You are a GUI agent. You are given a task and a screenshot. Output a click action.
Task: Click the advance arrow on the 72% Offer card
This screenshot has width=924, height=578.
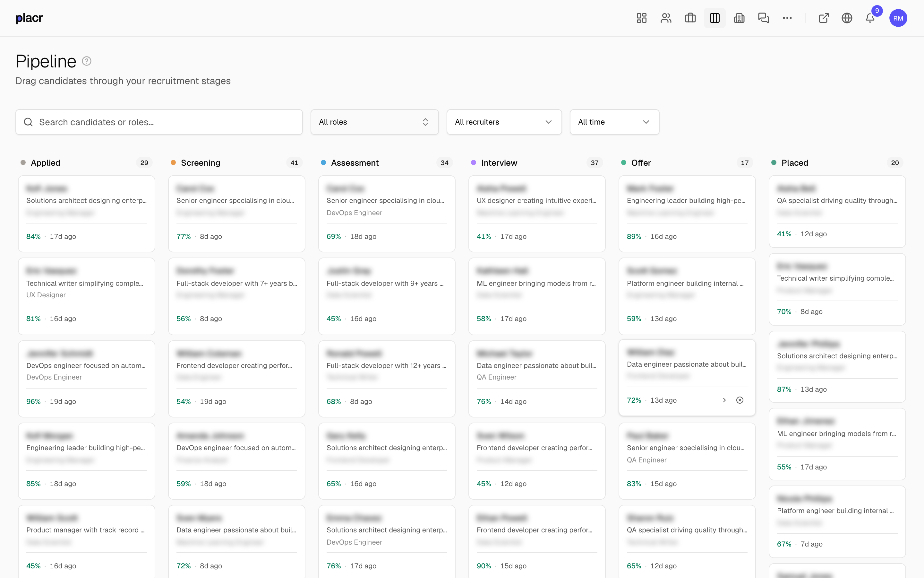click(724, 400)
